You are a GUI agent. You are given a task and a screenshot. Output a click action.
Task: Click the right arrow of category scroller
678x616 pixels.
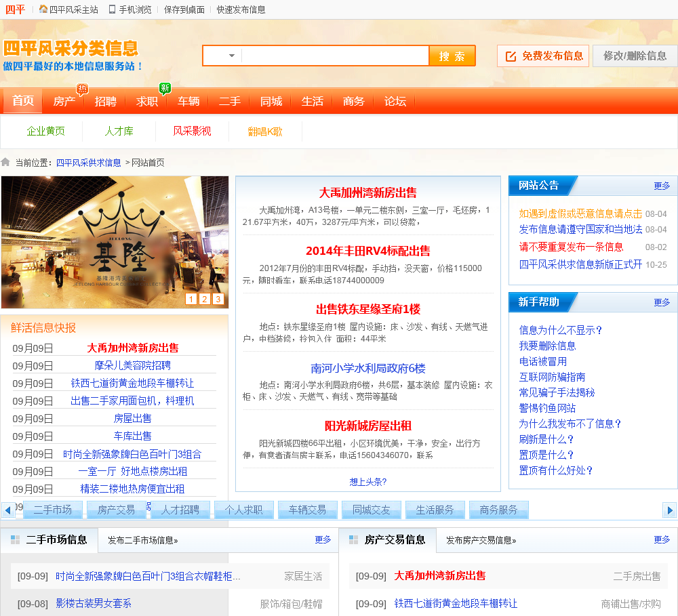click(669, 510)
